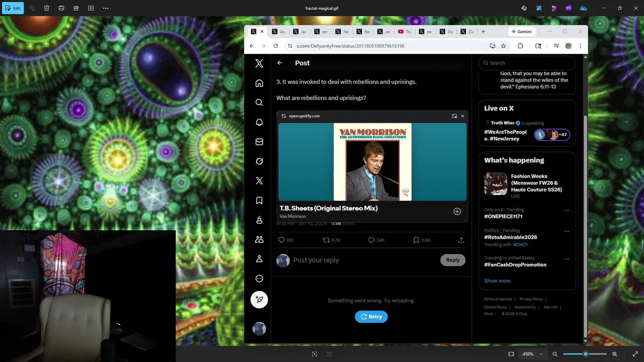The height and width of the screenshot is (362, 644).
Task: Open OneDrive cloud icon in Photos title bar
Action: click(x=584, y=8)
